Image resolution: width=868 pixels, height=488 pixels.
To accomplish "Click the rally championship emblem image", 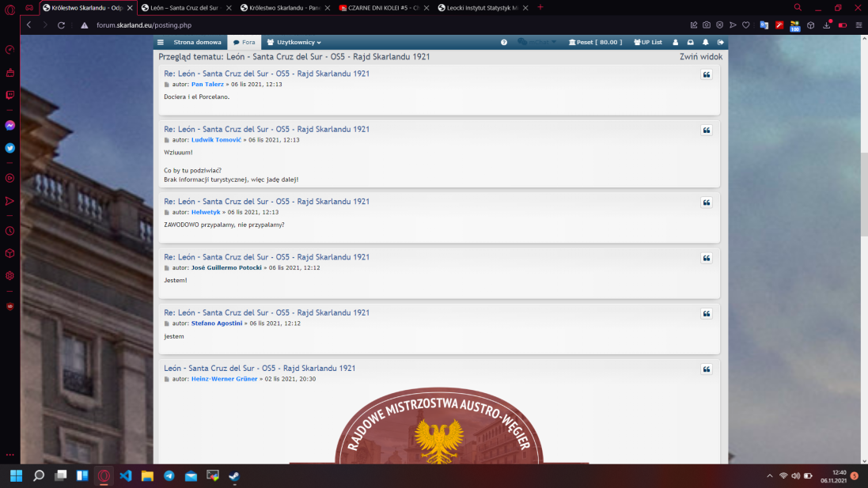I will point(439,425).
